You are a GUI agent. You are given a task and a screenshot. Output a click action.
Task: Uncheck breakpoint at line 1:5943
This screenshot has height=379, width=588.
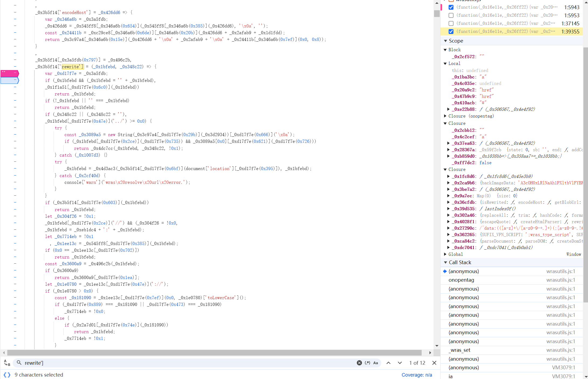(451, 7)
